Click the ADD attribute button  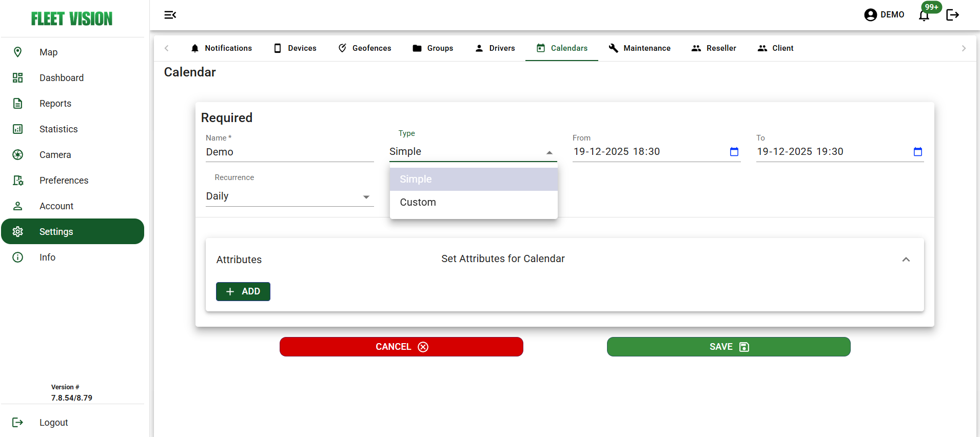[243, 291]
